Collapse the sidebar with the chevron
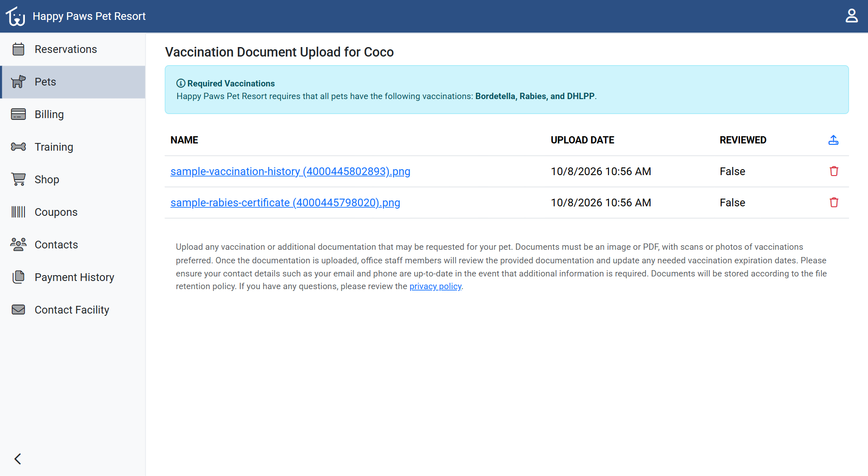This screenshot has height=476, width=868. coord(18,459)
